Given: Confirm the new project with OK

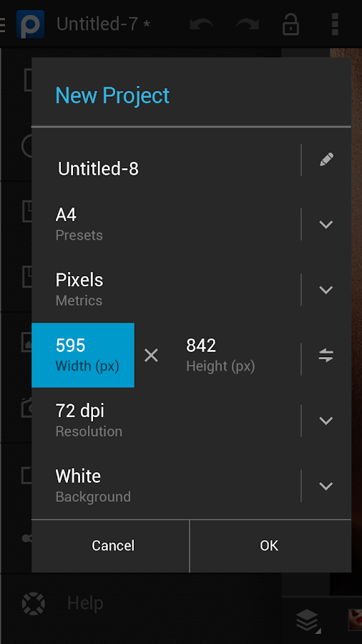Looking at the screenshot, I should pyautogui.click(x=270, y=546).
